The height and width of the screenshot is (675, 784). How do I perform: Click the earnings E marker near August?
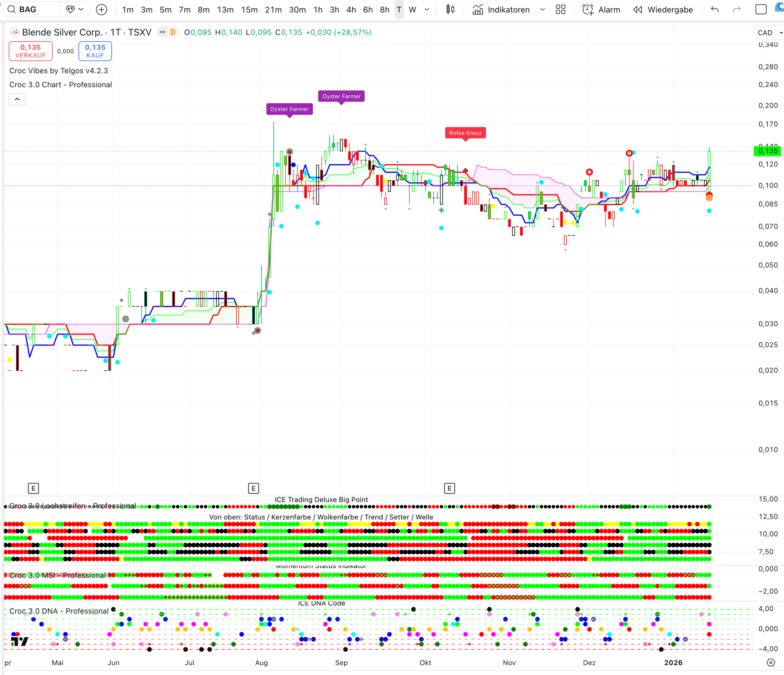tap(253, 488)
